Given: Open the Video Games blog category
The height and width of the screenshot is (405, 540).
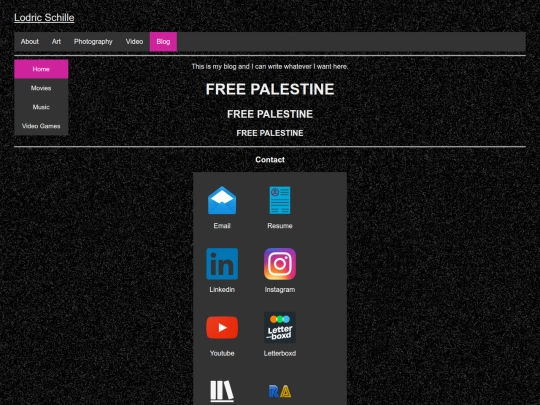Looking at the screenshot, I should 41,126.
